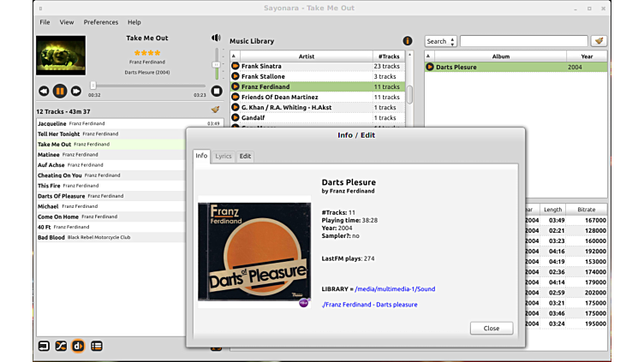
Task: Toggle shuffle mode in the playlist footer
Action: [x=61, y=346]
